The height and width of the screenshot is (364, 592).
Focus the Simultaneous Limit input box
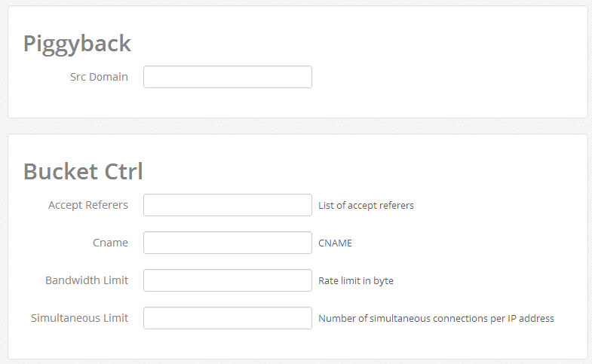[227, 318]
